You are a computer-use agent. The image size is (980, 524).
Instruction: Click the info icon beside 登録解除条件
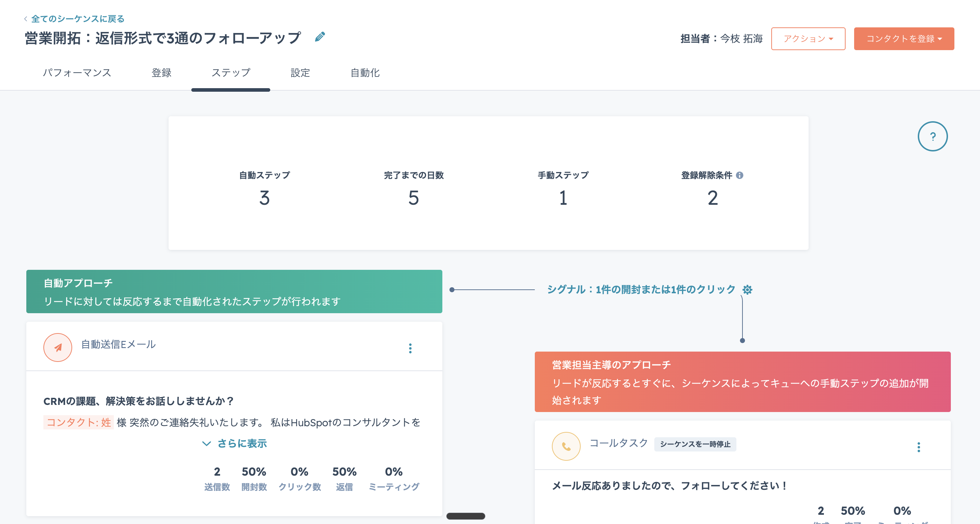[x=739, y=175]
